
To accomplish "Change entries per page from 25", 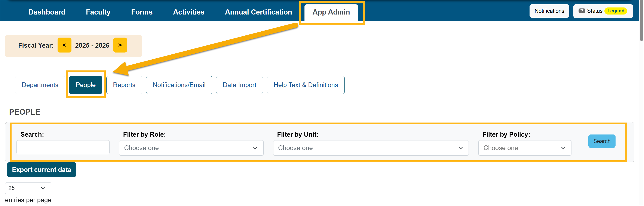I will [28, 188].
